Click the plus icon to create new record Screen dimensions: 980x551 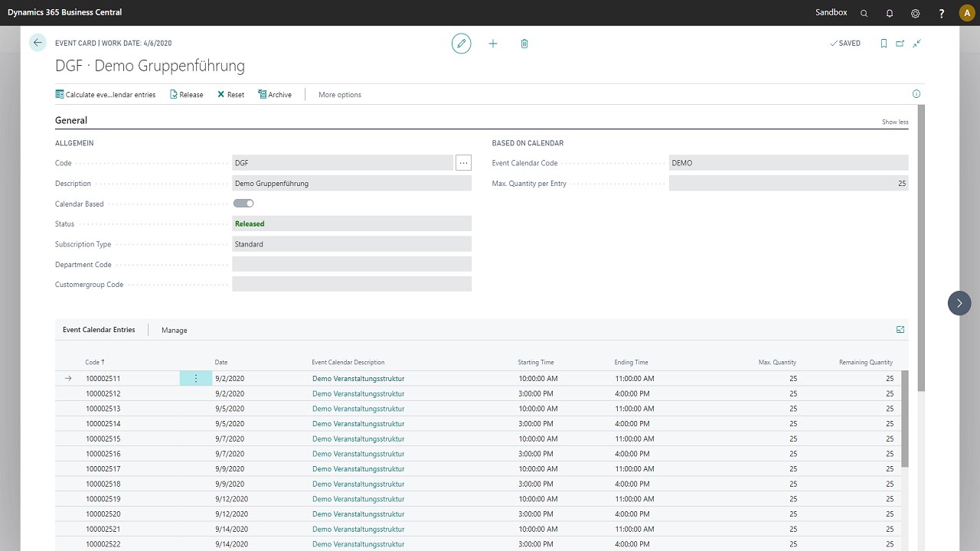pyautogui.click(x=493, y=44)
